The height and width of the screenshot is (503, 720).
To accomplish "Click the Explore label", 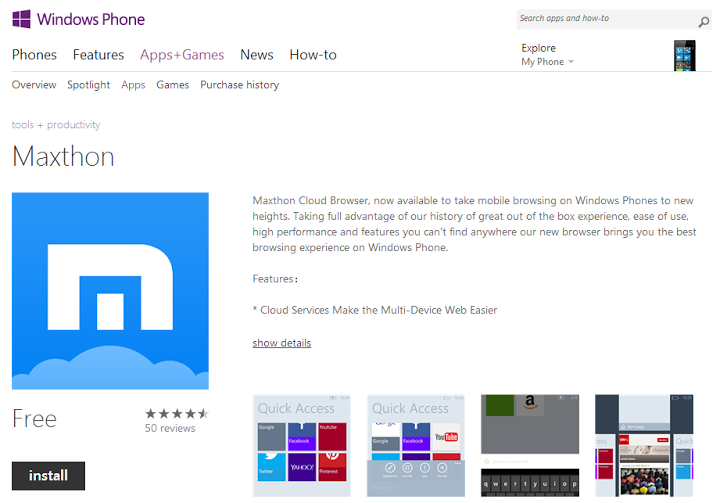I will coord(538,48).
